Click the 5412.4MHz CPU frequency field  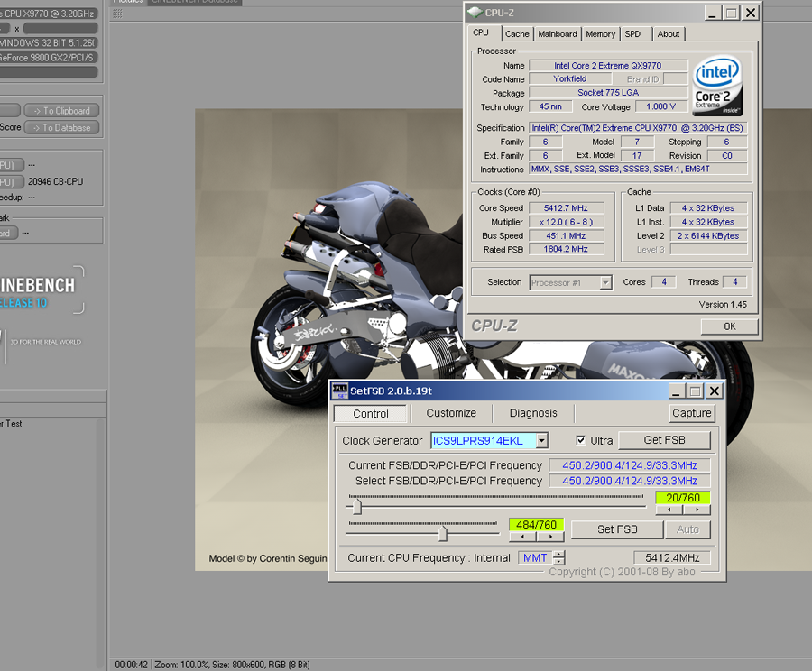tap(672, 557)
